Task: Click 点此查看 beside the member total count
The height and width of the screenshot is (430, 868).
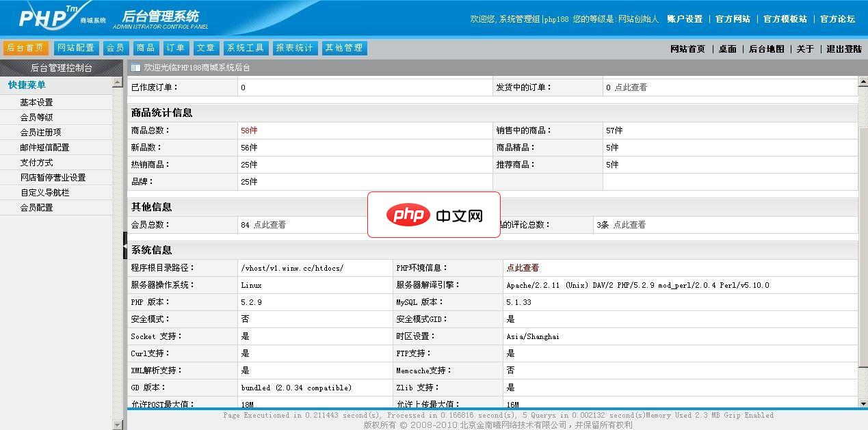Action: 270,224
